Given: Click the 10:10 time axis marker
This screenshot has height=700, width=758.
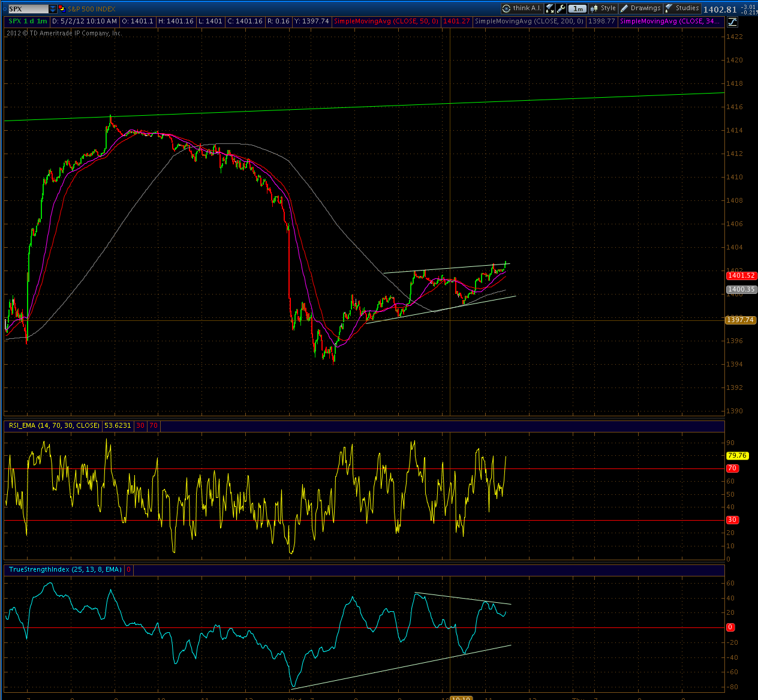Looking at the screenshot, I should coord(461,698).
